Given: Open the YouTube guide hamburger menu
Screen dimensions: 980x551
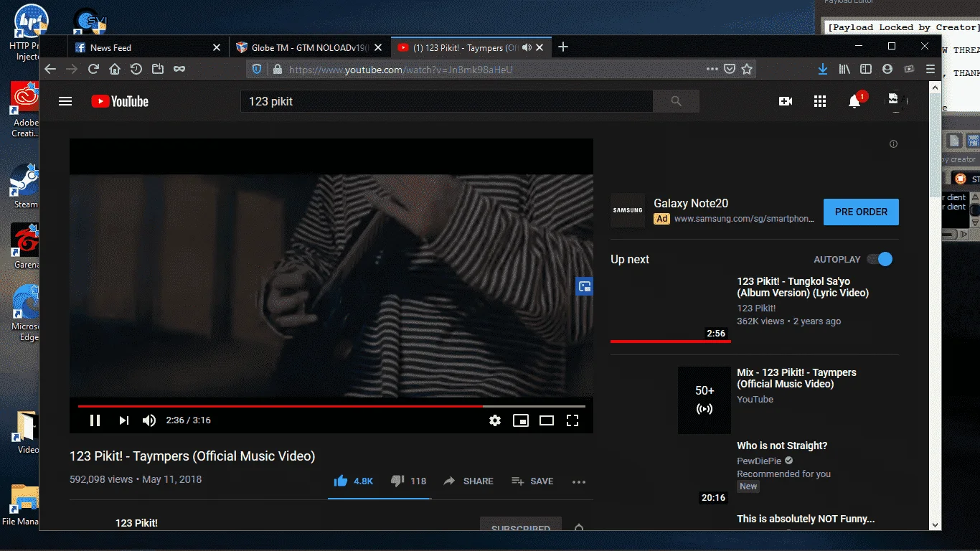Looking at the screenshot, I should [65, 101].
